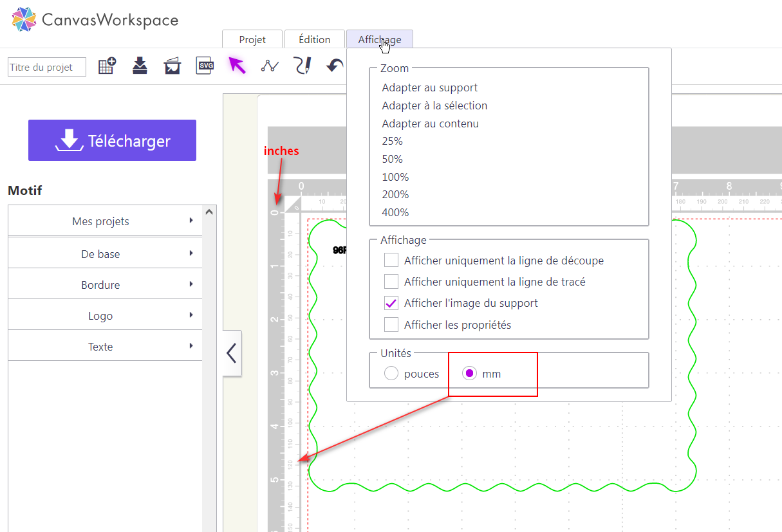Screen dimensions: 782x532
Task: Choose the freehand pen tool
Action: (301, 65)
